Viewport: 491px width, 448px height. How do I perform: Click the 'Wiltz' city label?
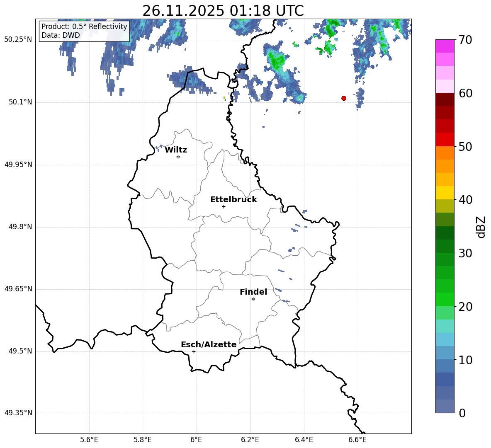click(176, 150)
